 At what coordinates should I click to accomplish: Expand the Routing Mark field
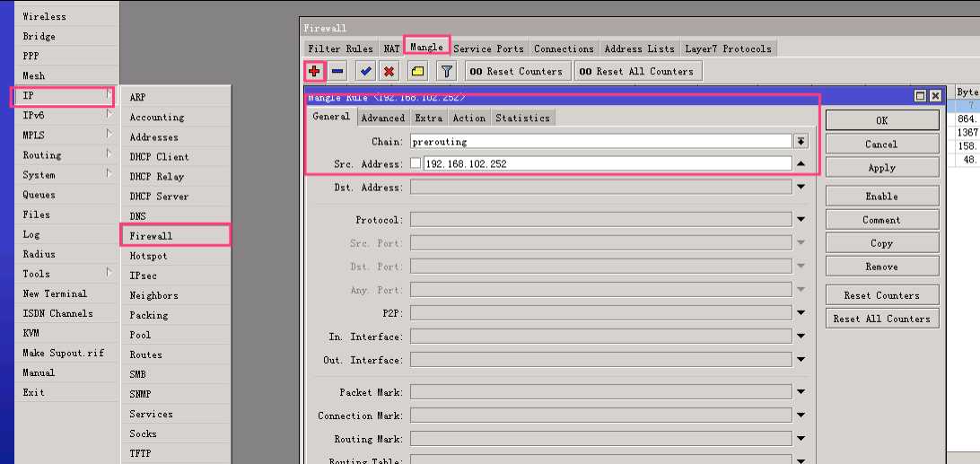801,439
